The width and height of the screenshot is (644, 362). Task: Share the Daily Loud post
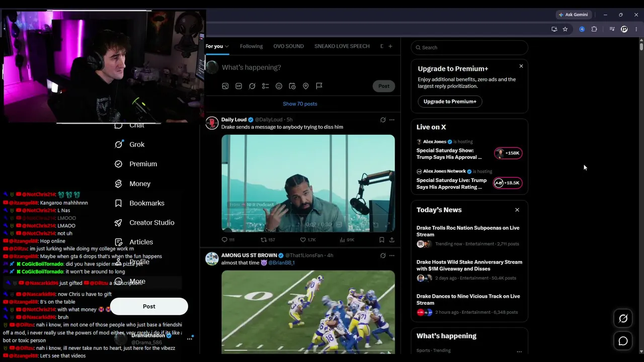tap(392, 240)
